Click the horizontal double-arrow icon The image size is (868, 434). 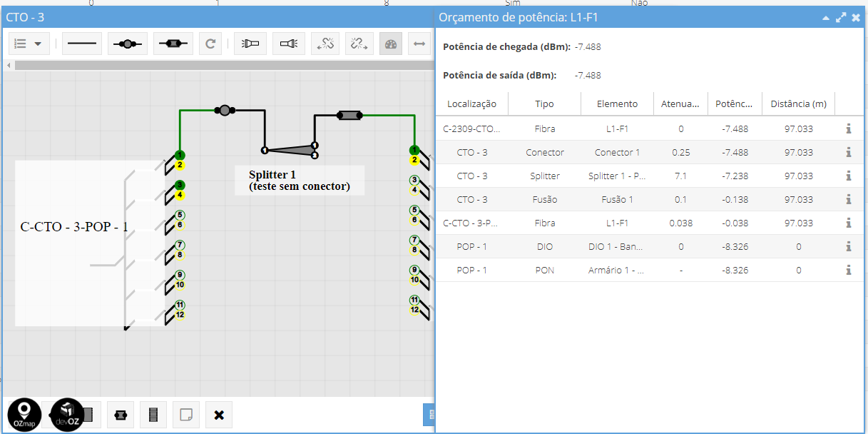(419, 44)
